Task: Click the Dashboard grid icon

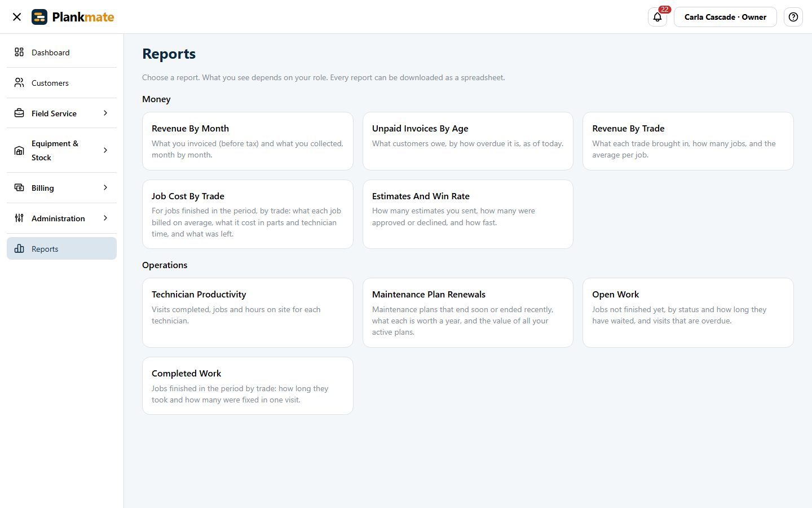Action: (x=19, y=52)
